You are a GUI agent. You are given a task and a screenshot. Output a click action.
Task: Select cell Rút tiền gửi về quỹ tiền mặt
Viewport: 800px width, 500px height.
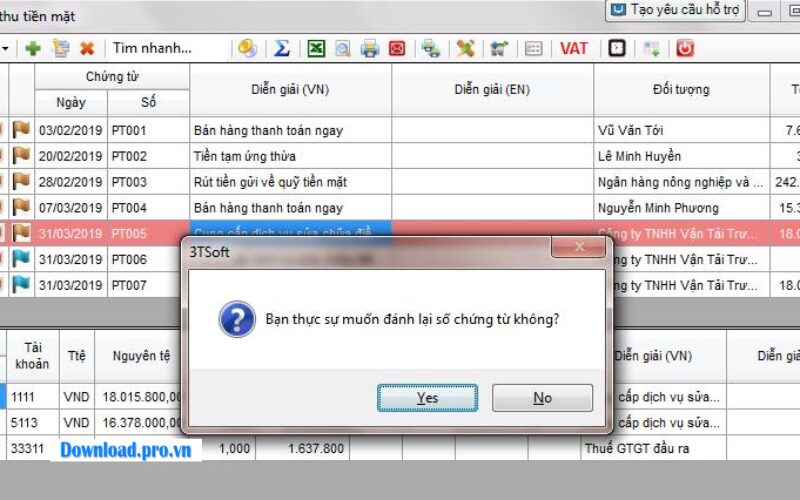[x=290, y=182]
